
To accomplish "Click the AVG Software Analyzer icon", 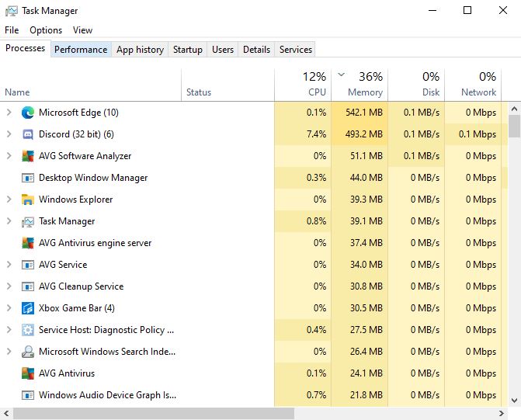I will 28,156.
